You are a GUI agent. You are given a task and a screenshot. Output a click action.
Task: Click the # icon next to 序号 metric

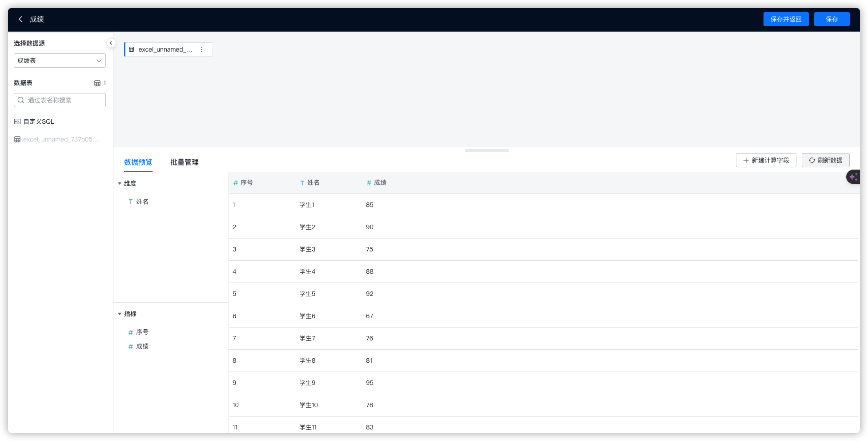[131, 332]
